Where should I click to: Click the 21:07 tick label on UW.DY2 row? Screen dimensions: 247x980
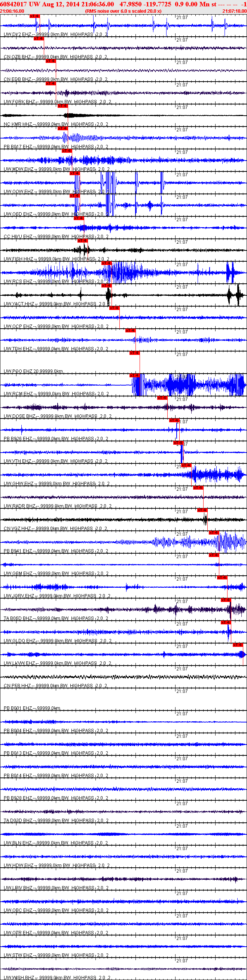click(182, 18)
